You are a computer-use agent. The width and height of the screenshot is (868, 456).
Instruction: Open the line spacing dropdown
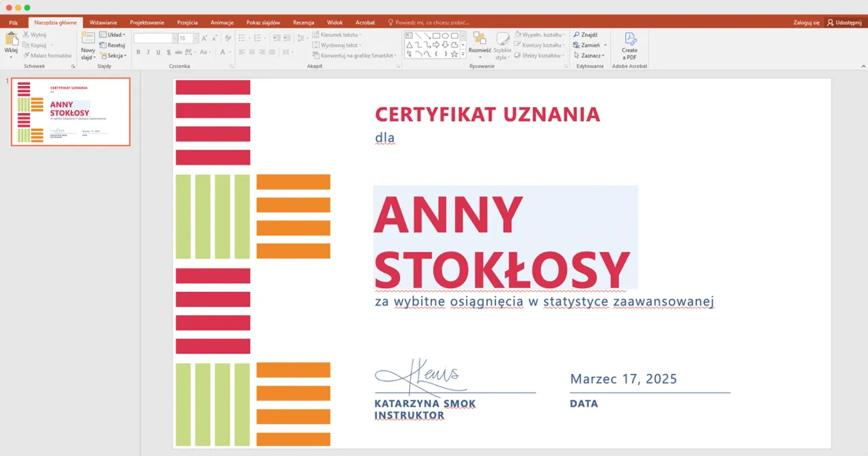(302, 38)
